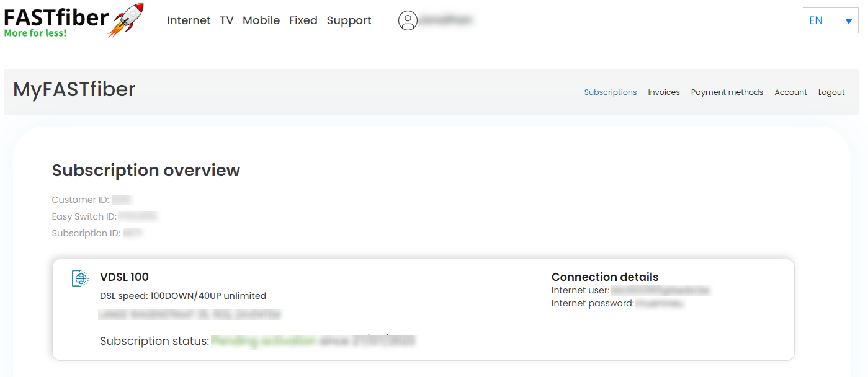Click the Internet password label
Image resolution: width=868 pixels, height=377 pixels.
pyautogui.click(x=593, y=303)
